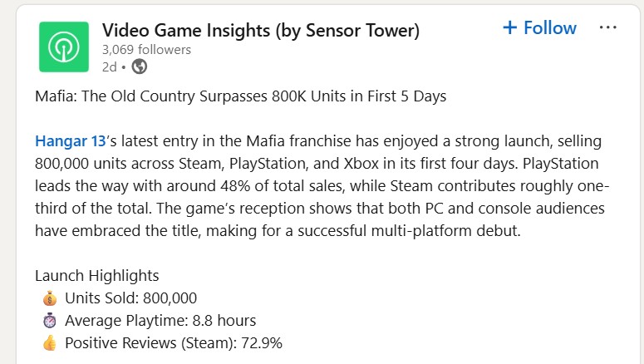Click the stopwatch emoji beside Average Playtime
This screenshot has width=644, height=364.
pyautogui.click(x=50, y=321)
